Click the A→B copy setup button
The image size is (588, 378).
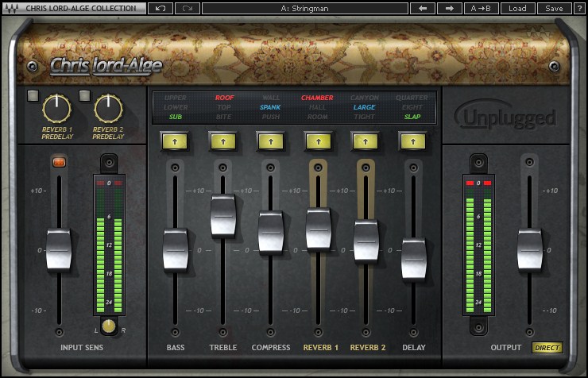click(481, 8)
